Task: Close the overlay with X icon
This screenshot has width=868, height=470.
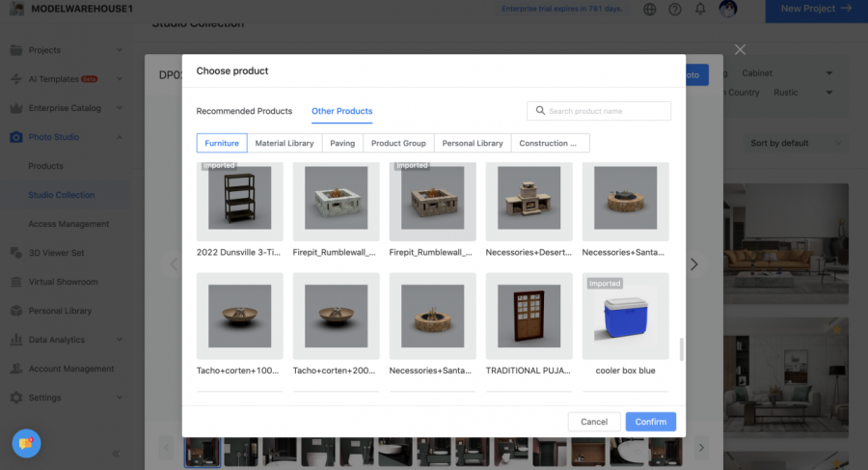Action: 740,49
